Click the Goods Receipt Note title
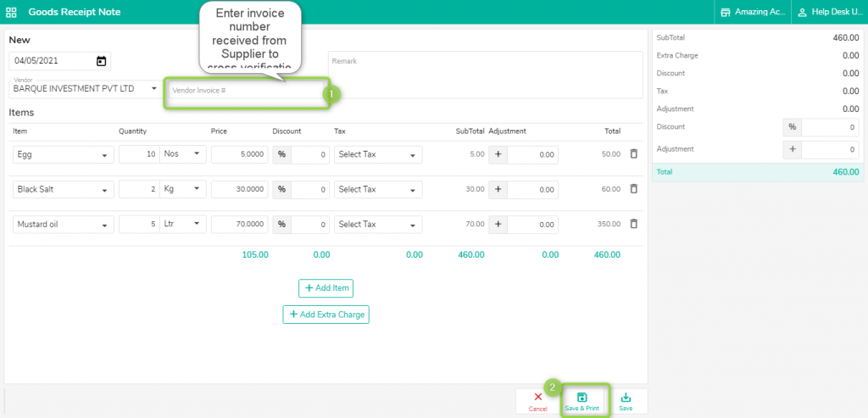This screenshot has width=868, height=418. [75, 12]
